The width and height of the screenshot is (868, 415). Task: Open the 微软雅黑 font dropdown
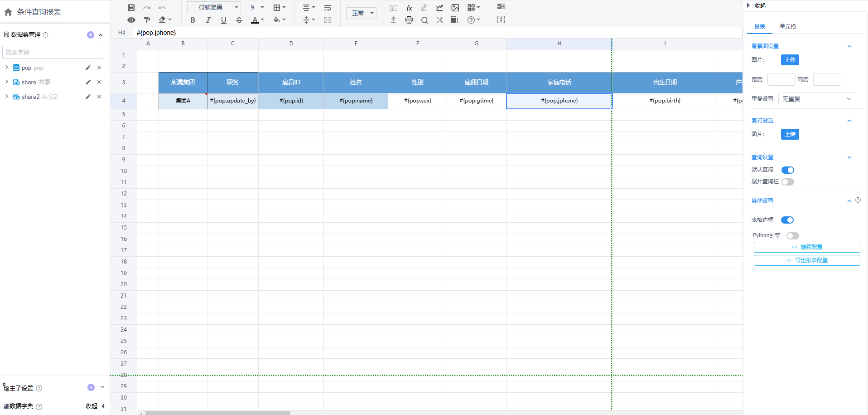[214, 7]
